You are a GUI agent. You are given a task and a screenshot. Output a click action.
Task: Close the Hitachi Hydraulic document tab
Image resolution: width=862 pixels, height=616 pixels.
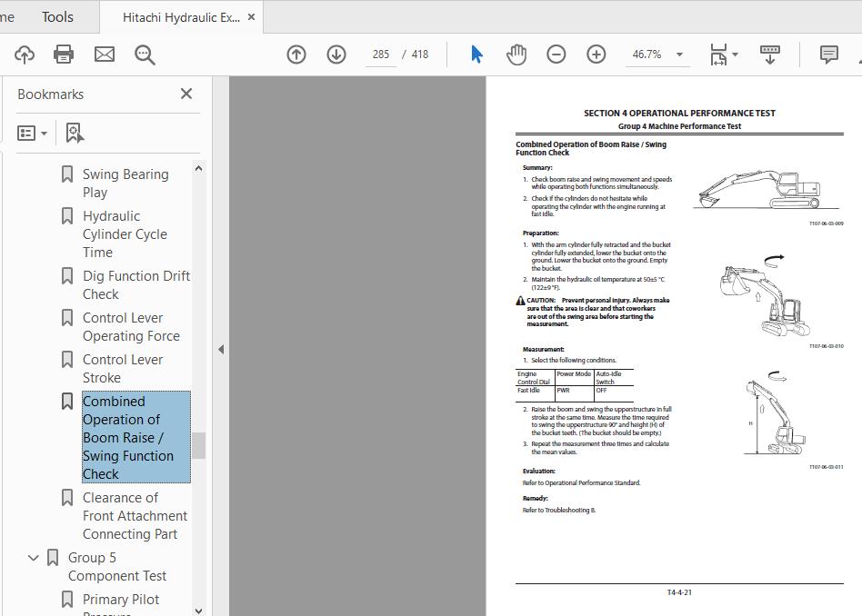pos(251,17)
